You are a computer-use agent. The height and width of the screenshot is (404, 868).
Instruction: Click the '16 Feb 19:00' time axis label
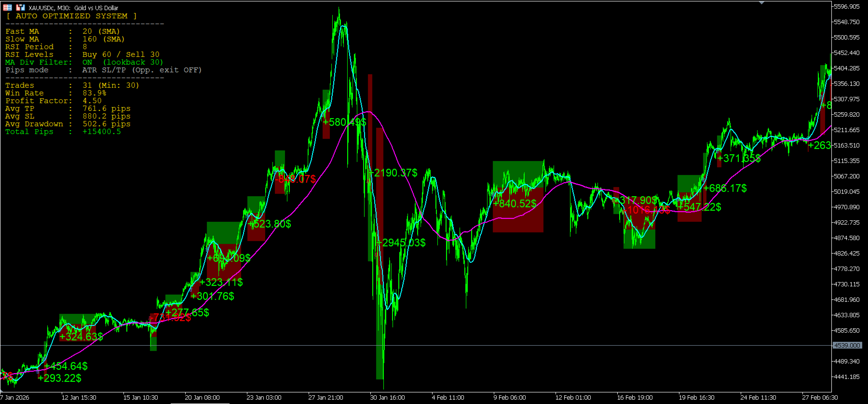tap(635, 398)
